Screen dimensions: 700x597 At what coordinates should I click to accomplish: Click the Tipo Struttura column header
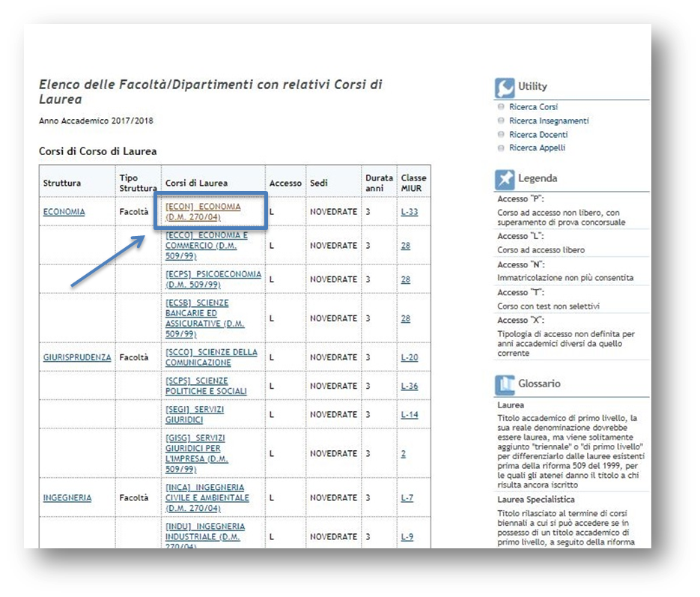[x=138, y=183]
